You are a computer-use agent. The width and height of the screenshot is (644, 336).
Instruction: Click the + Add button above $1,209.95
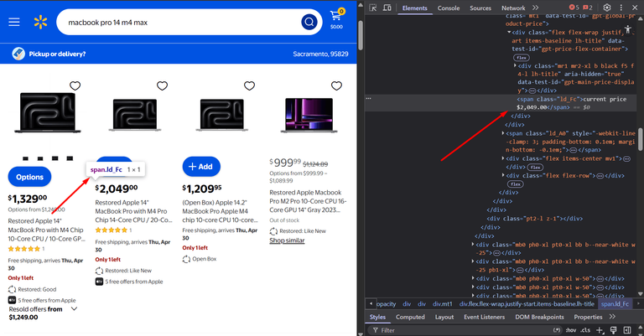201,167
